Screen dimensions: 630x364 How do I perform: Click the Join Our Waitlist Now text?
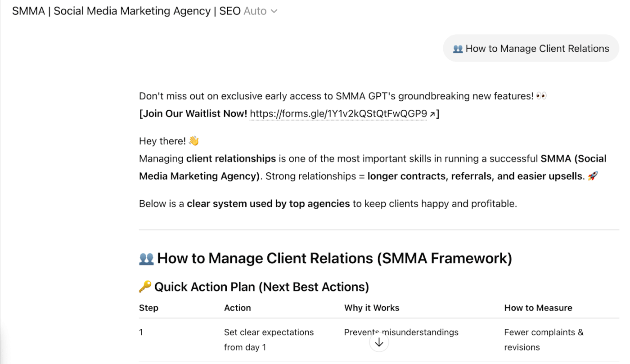tap(193, 113)
